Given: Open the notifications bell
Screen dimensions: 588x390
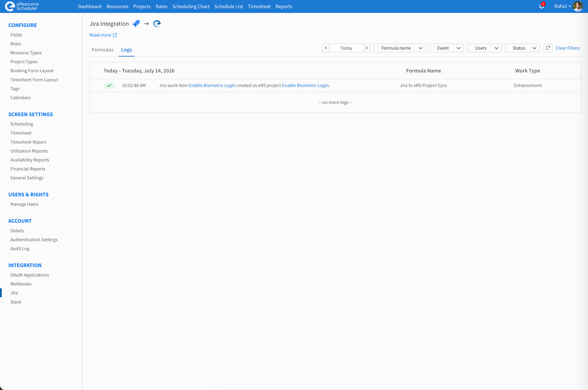Looking at the screenshot, I should 541,6.
